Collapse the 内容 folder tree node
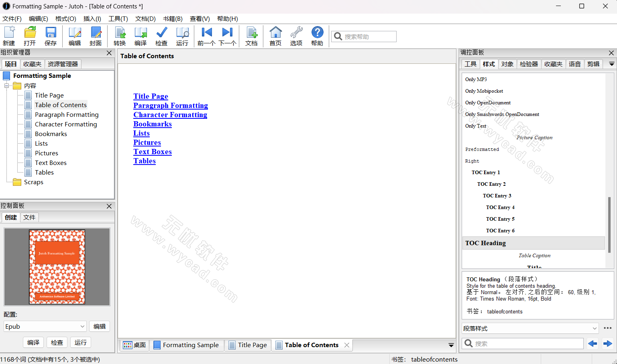Screen dimensions: 617x364 point(7,85)
